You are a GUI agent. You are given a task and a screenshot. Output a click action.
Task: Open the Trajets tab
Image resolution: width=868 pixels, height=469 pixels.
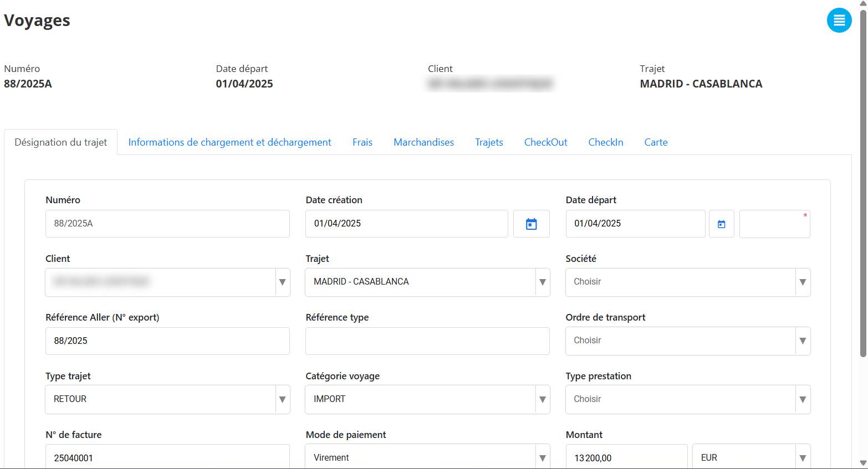(x=489, y=142)
